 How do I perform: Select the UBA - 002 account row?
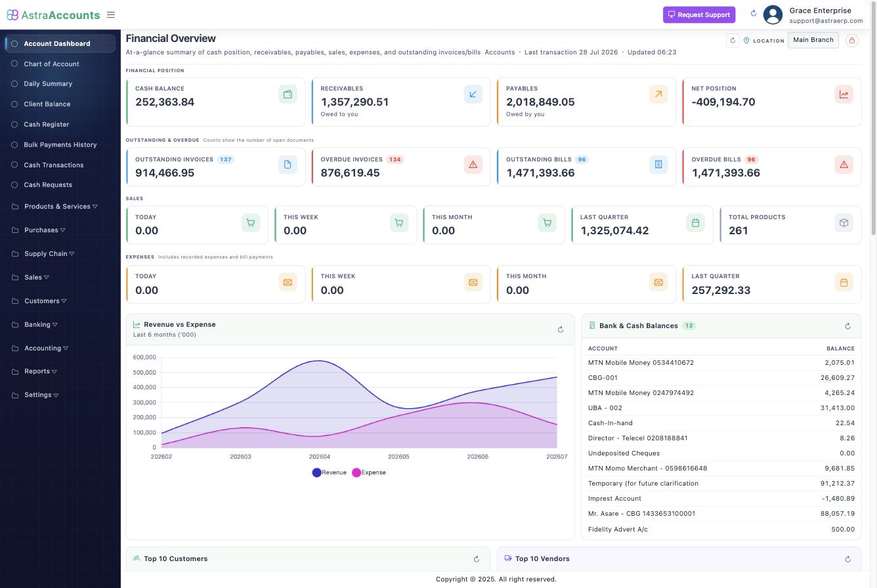coord(721,408)
